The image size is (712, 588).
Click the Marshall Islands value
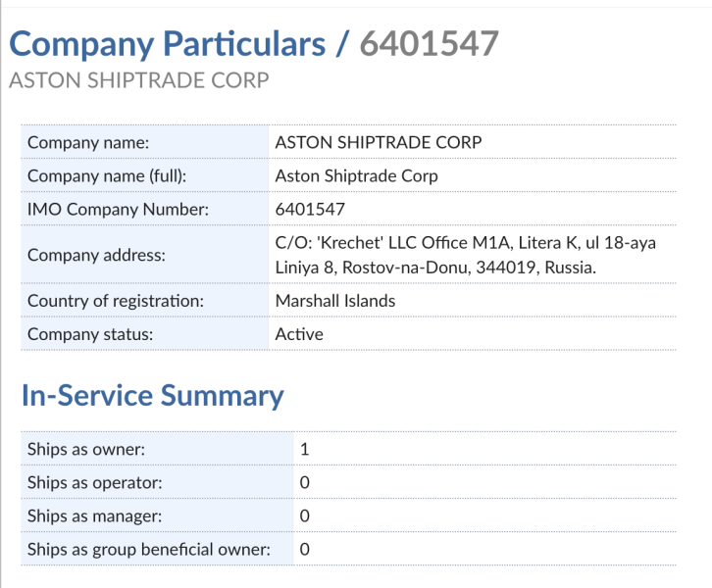click(334, 301)
